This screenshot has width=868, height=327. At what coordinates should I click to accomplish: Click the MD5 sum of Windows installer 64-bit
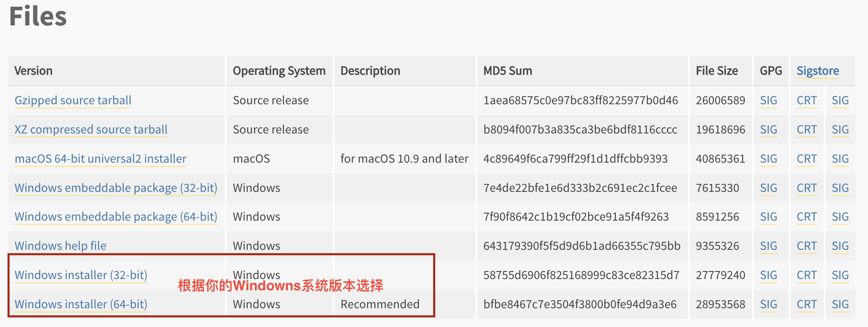pos(580,304)
